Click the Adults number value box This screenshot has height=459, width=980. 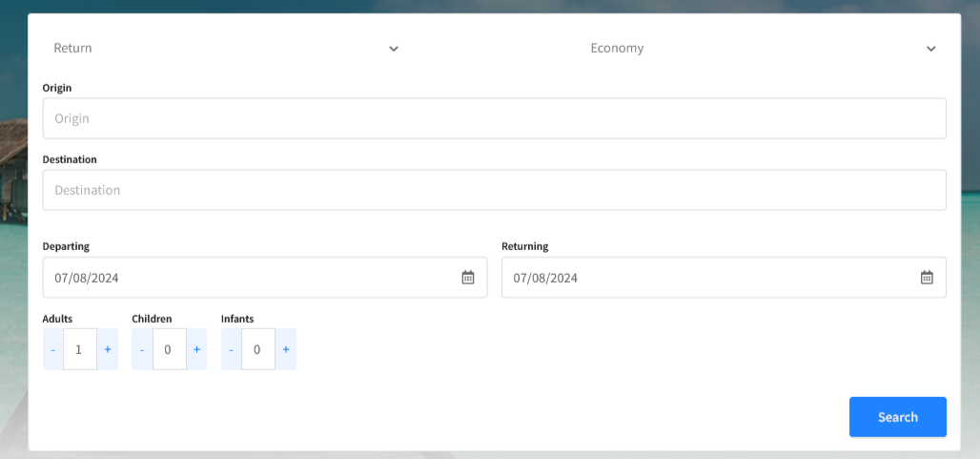coord(80,349)
